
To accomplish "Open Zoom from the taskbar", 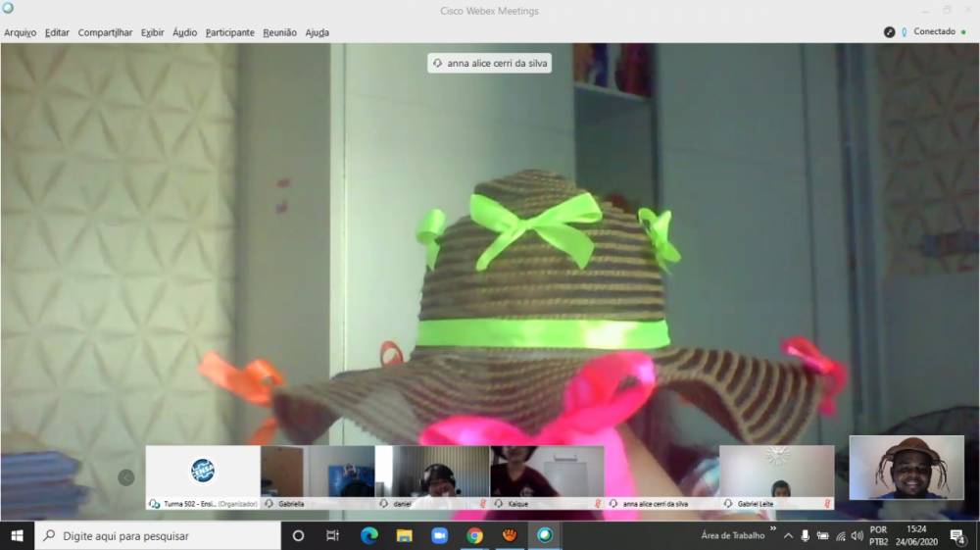I will [x=439, y=535].
